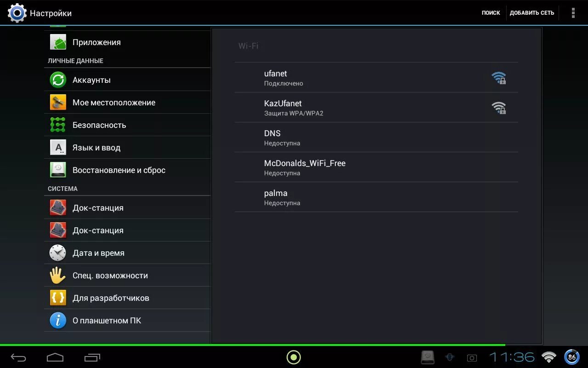Open Для разработчиков settings
This screenshot has height=368, width=588.
pos(127,298)
